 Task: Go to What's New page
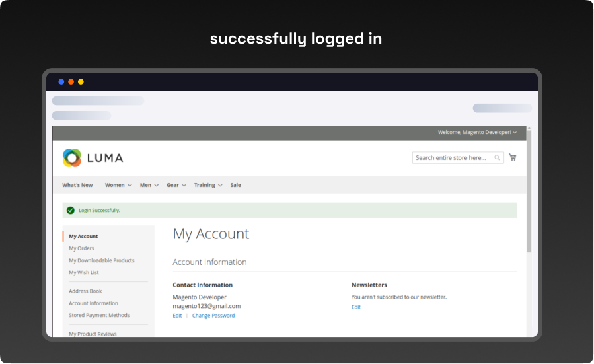(77, 186)
